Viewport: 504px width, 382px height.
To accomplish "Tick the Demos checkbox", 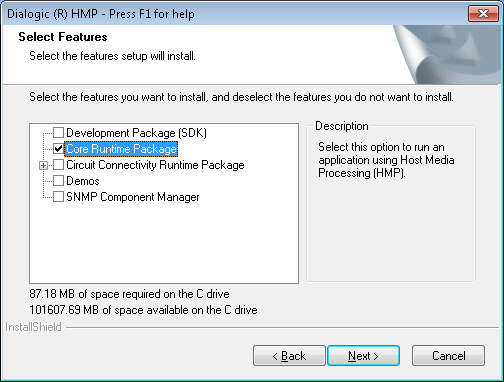I will click(58, 181).
